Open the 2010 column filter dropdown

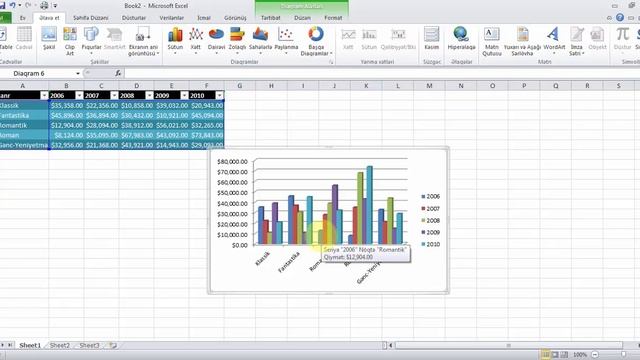click(x=220, y=96)
